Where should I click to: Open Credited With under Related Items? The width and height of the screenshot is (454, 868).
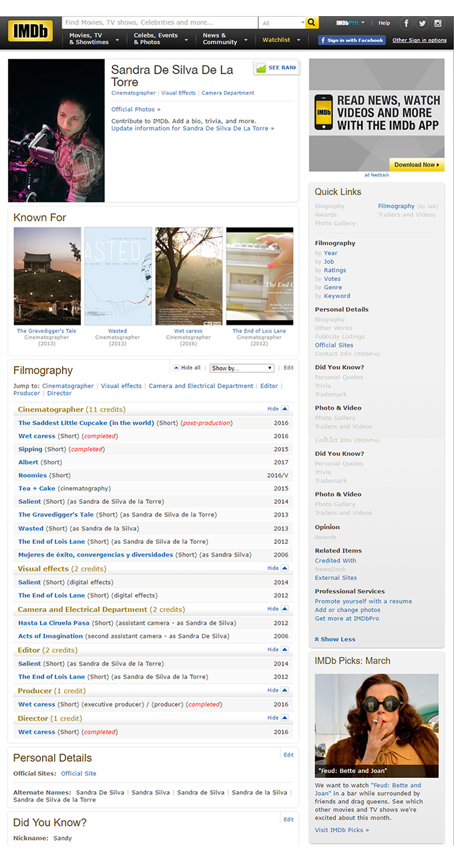point(335,561)
